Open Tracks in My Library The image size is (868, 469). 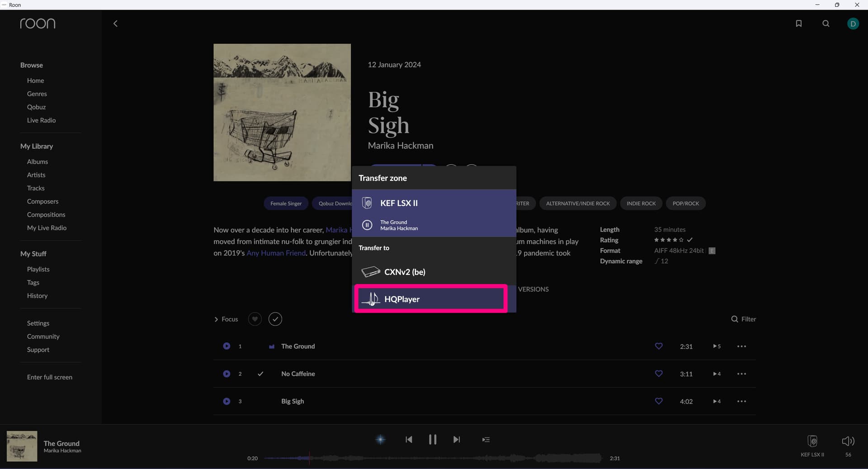[x=36, y=188]
